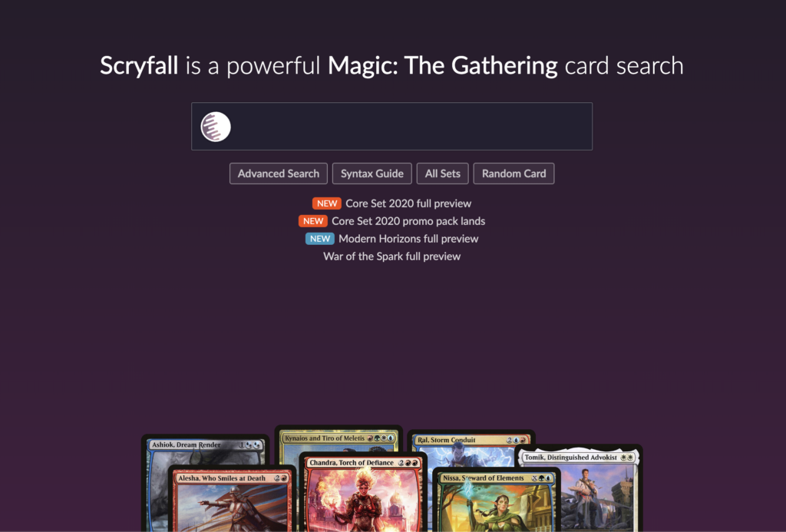Open the Syntax Guide
The width and height of the screenshot is (786, 532).
[372, 173]
